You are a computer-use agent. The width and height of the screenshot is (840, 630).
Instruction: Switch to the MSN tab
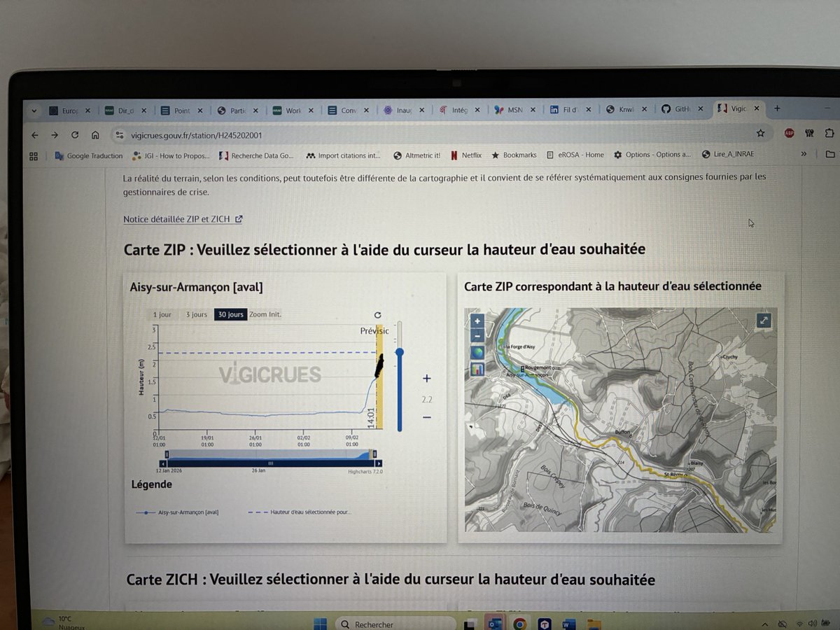coord(515,110)
